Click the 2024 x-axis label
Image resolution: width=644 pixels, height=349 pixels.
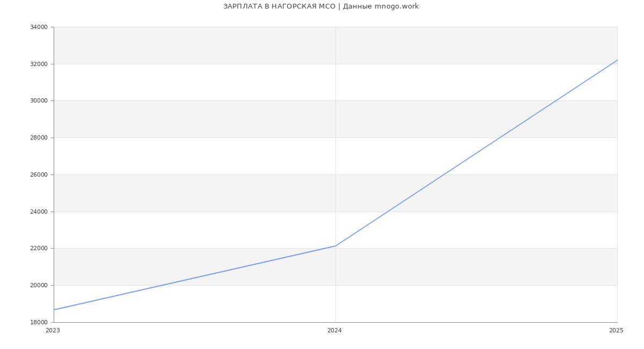(x=334, y=331)
